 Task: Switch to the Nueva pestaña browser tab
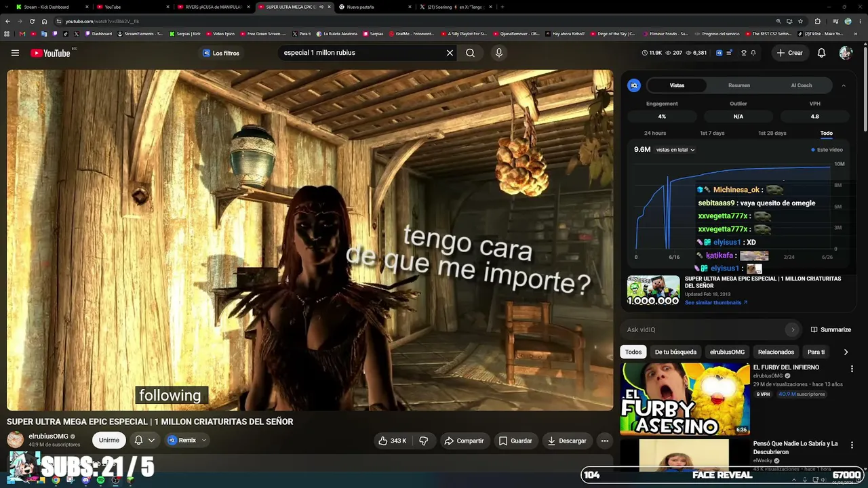coord(374,7)
